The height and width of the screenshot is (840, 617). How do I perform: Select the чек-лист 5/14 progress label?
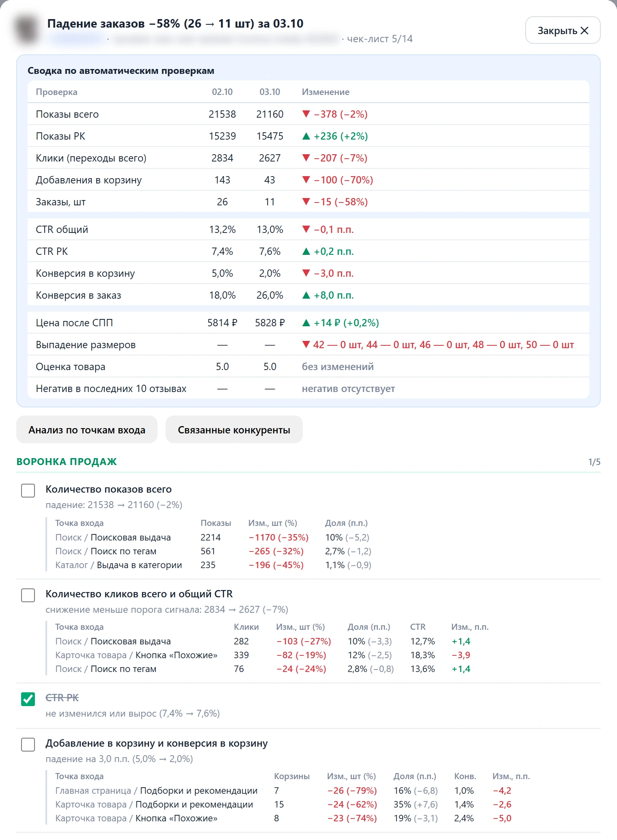point(380,39)
